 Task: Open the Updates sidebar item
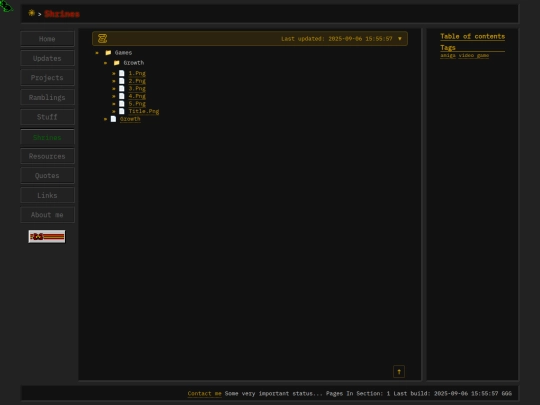[47, 58]
